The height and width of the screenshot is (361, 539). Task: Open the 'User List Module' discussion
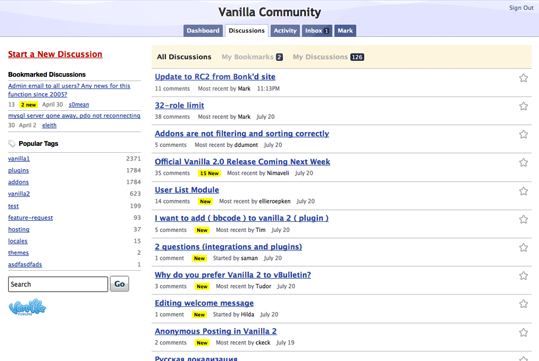(187, 190)
